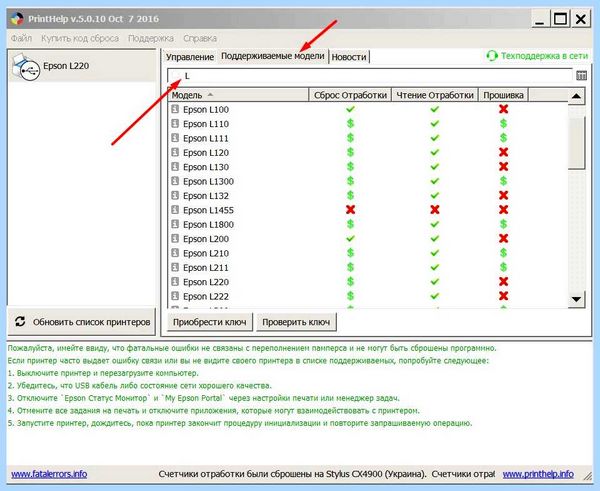The width and height of the screenshot is (600, 491).
Task: Select the Epson L1800 row text
Action: coord(209,224)
